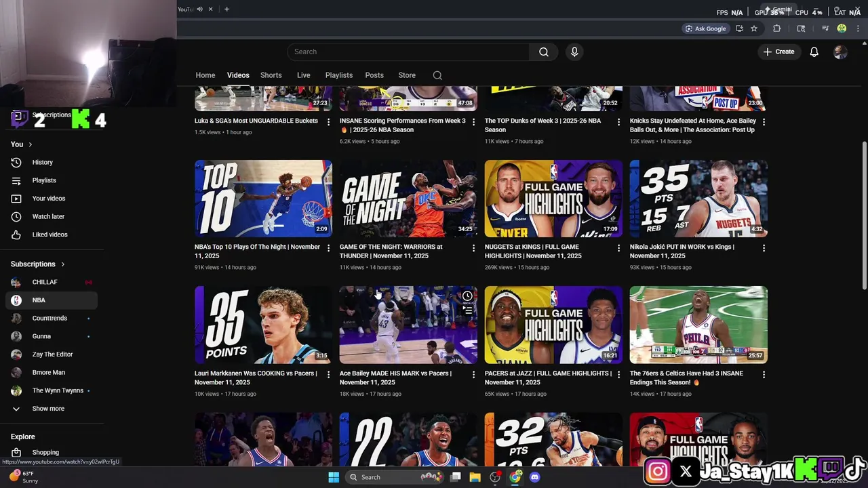Viewport: 868px width, 488px height.
Task: Open options for Lauri Markkanen video
Action: [328, 374]
